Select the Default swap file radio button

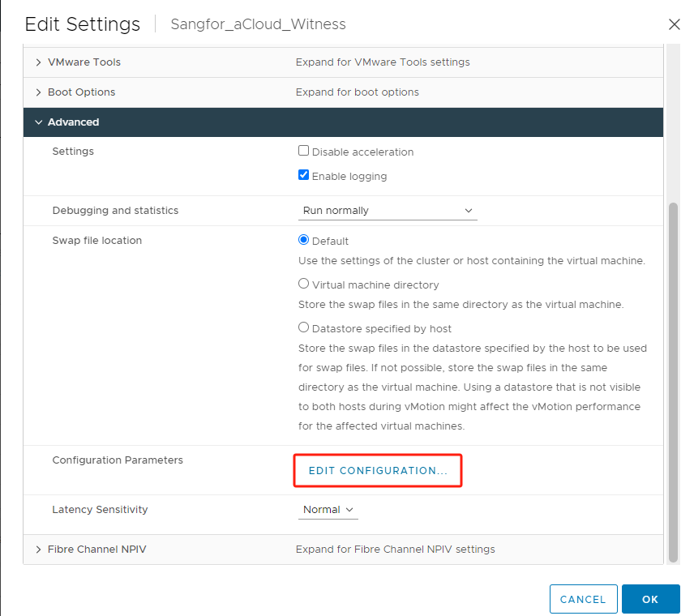pos(304,240)
